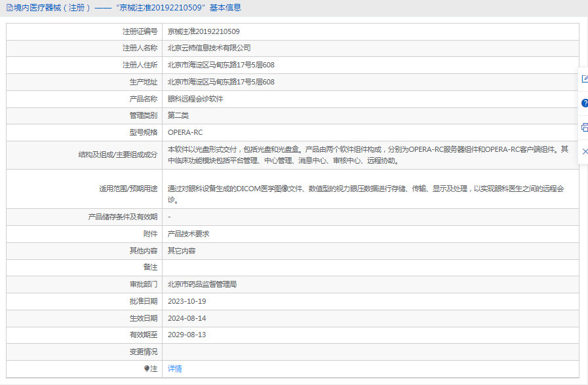This screenshot has height=385, width=588.
Task: Click the document icon before 境内医疗器械 title
Action: point(9,8)
